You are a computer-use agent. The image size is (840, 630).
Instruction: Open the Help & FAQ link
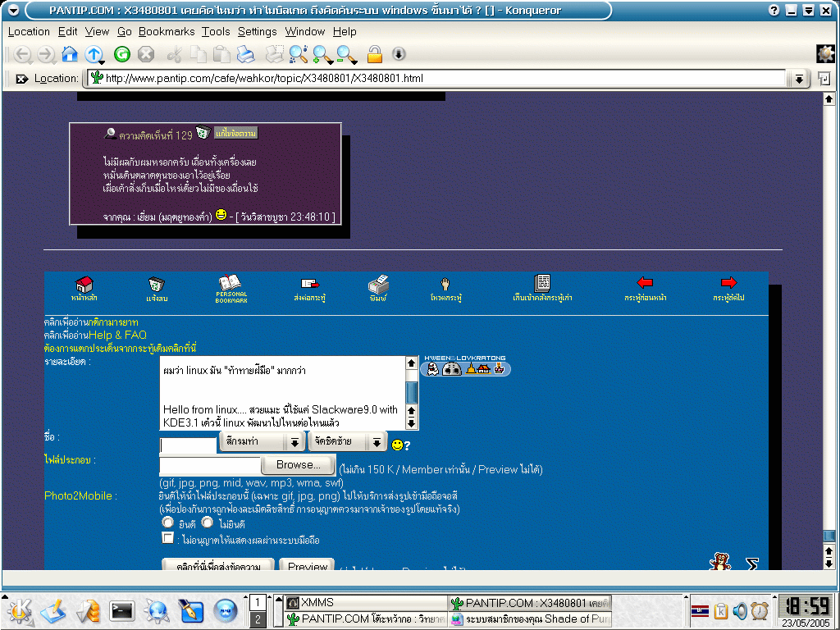117,335
